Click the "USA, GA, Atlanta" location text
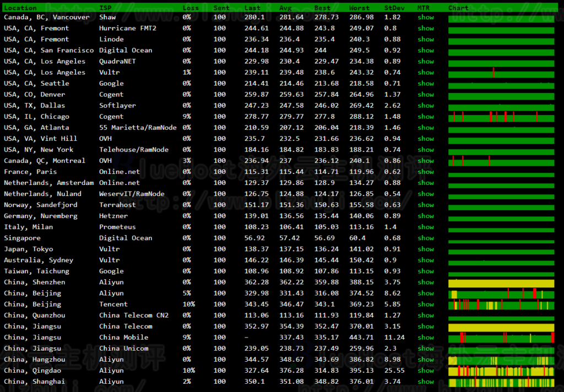Image resolution: width=564 pixels, height=392 pixels. (x=36, y=128)
